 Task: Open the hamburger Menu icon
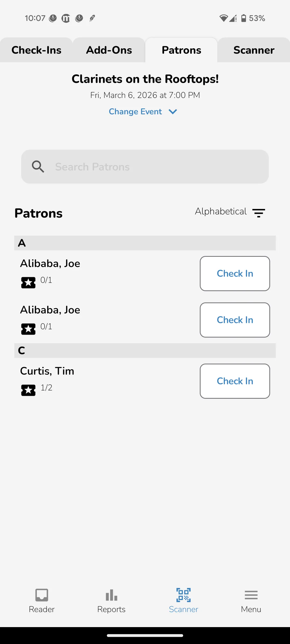pyautogui.click(x=251, y=595)
